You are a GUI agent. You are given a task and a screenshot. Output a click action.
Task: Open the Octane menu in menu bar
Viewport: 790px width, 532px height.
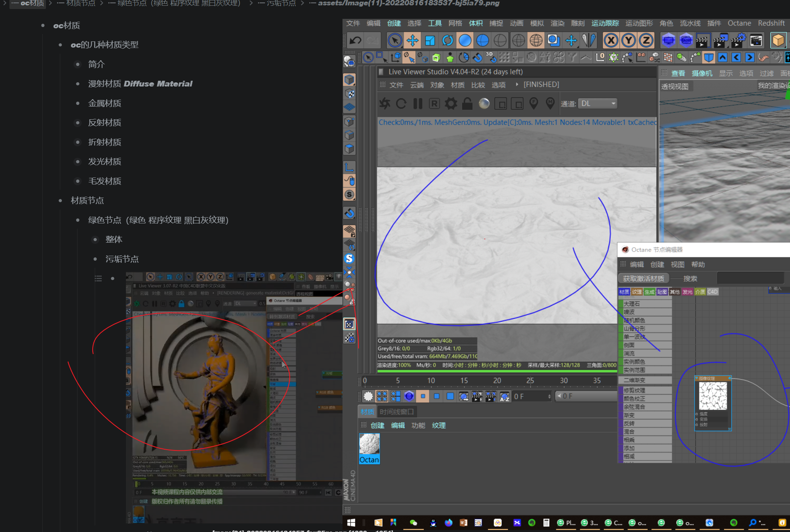point(739,23)
